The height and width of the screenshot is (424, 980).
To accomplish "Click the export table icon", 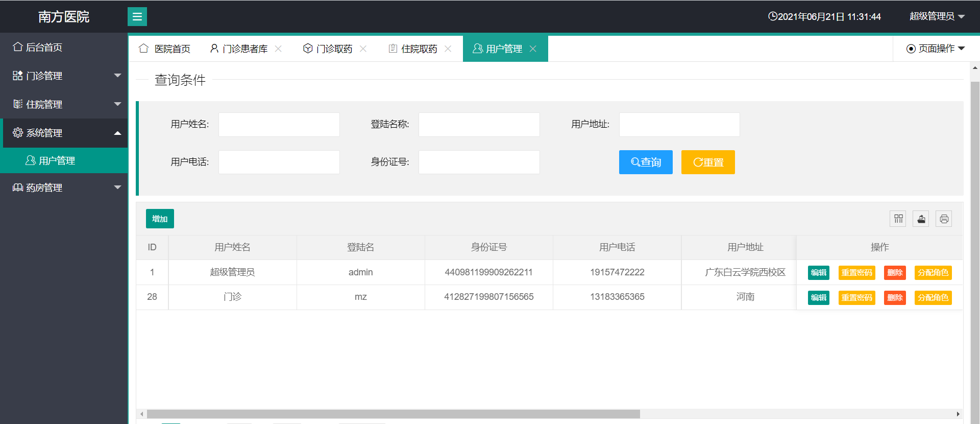I will point(921,219).
